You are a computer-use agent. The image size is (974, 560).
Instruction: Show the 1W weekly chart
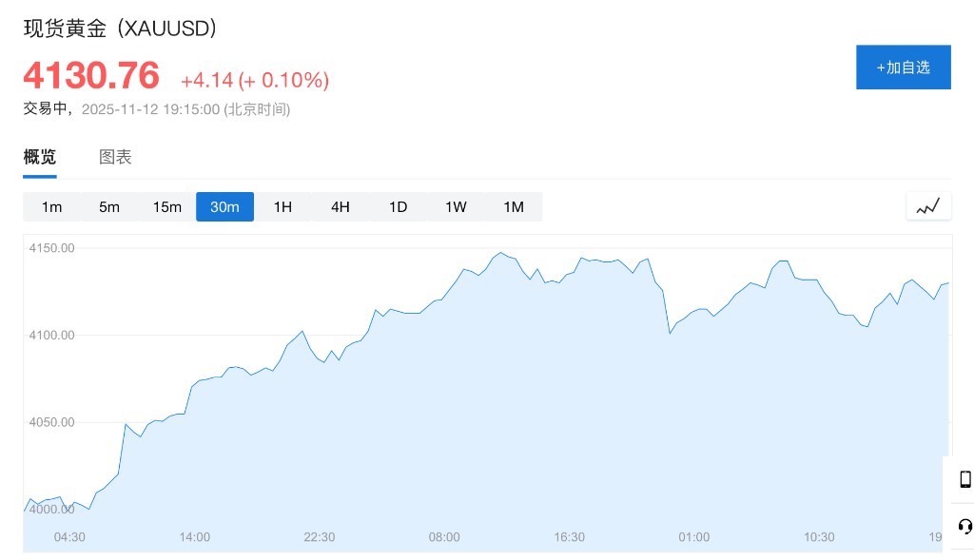456,206
